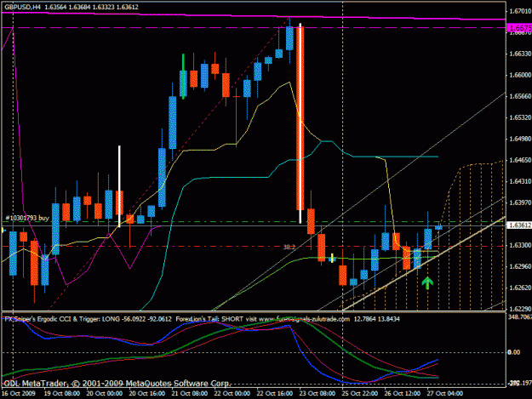Click the 20 Oct 16:00 time label
The height and width of the screenshot is (399, 532).
[x=147, y=394]
